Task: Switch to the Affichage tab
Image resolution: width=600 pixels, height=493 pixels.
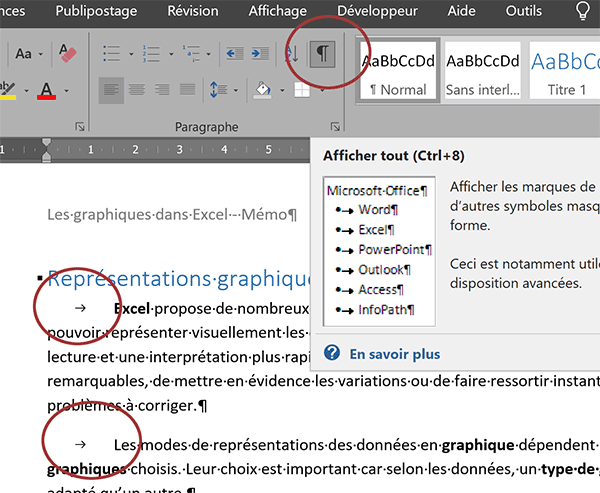Action: [277, 11]
